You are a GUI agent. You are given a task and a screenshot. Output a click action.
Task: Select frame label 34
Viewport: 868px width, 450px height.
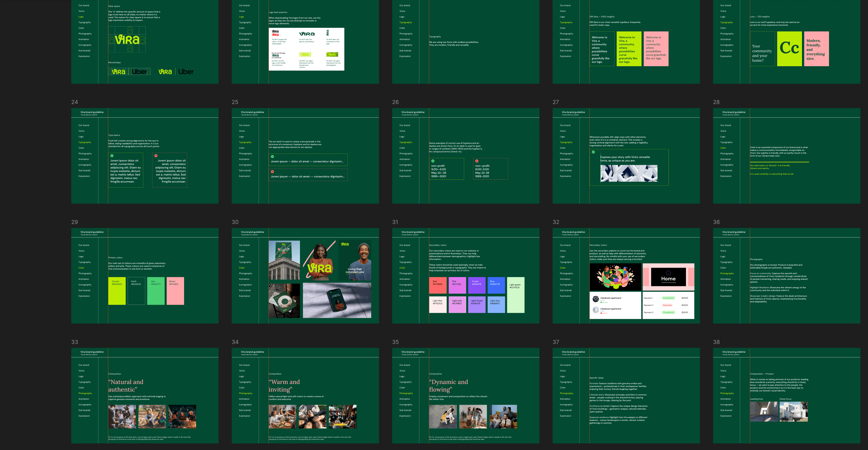coord(235,342)
